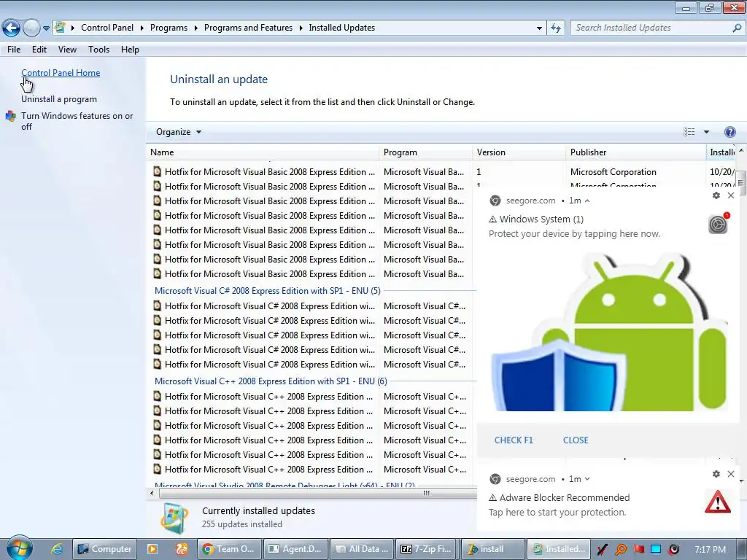
Task: Expand the address bar history dropdown
Action: click(539, 28)
